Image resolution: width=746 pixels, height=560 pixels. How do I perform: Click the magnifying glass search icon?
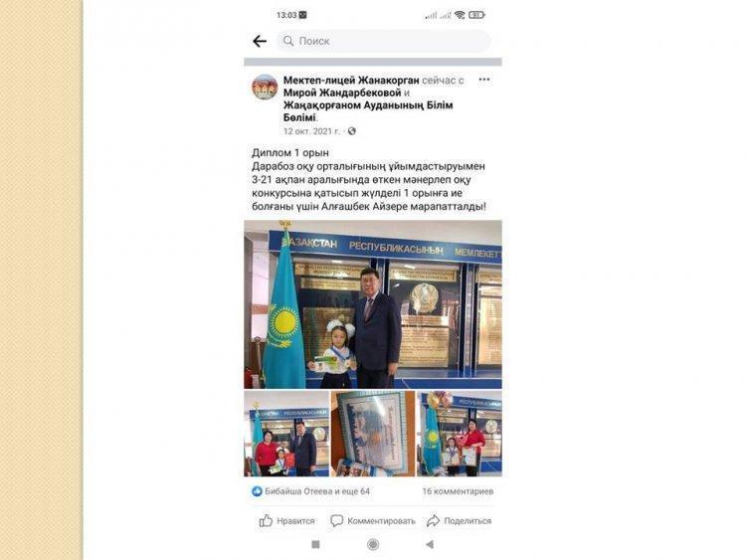pos(288,42)
